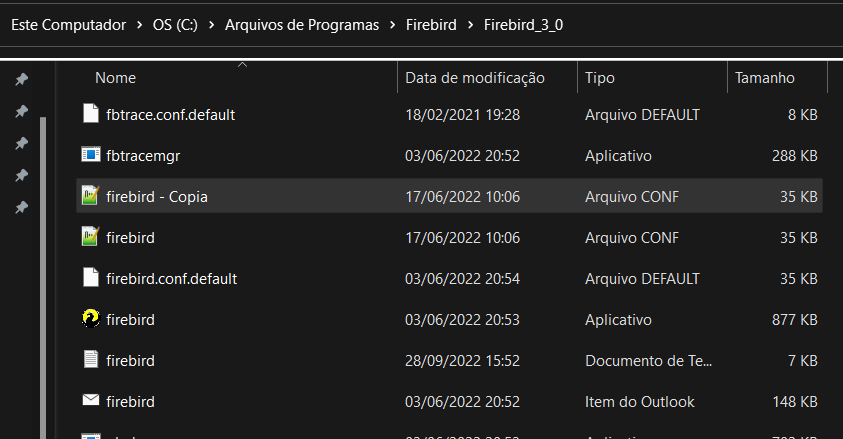This screenshot has height=439, width=843.
Task: Select file name 'firebird - Copia'
Action: point(157,197)
